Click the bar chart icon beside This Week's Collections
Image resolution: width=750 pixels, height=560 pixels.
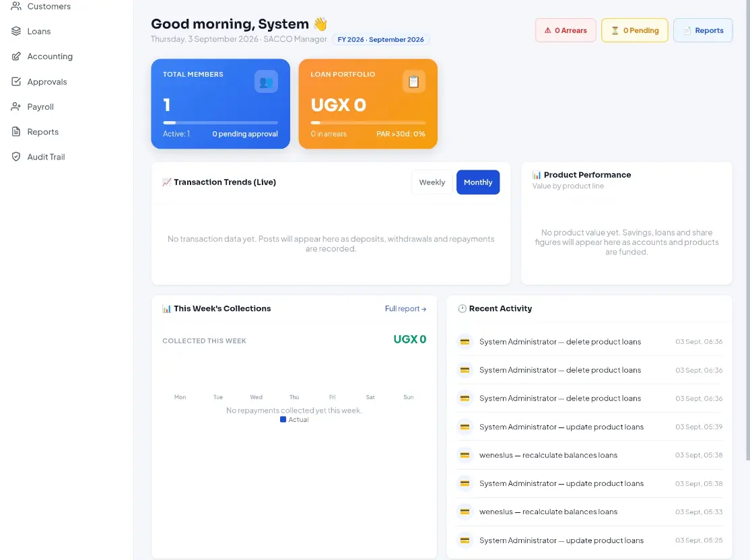click(166, 309)
